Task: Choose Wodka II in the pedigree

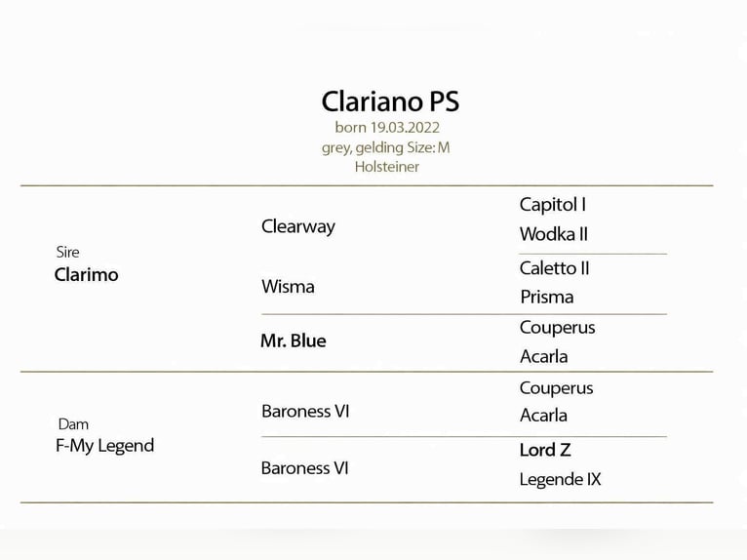Action: click(554, 234)
